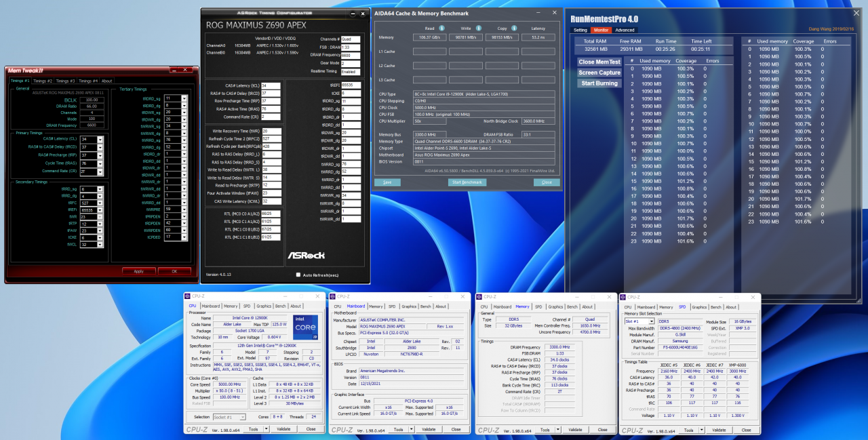Enable the Auto Refresh checkbox
The image size is (868, 440).
pos(298,275)
